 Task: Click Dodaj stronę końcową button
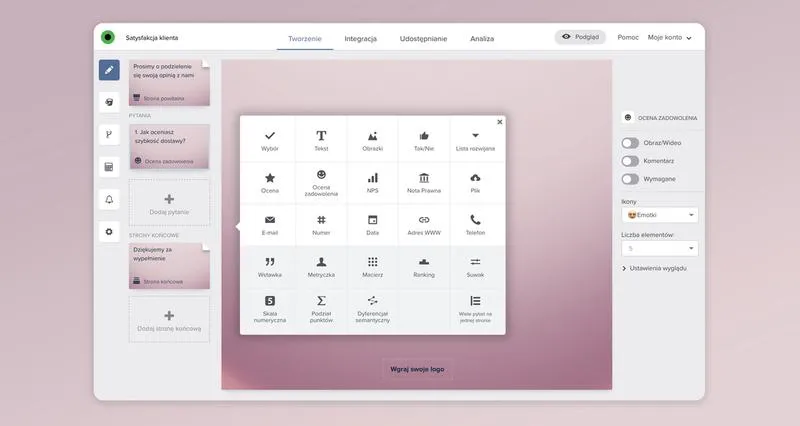[169, 319]
